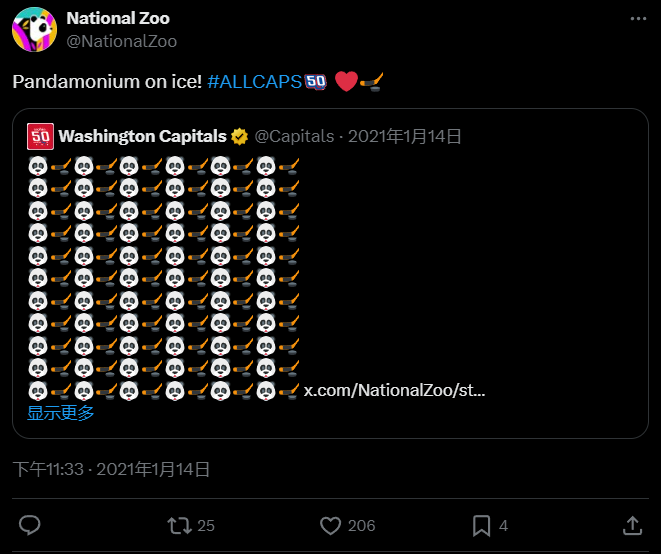Click the share upload icon
661x554 pixels.
tap(632, 525)
